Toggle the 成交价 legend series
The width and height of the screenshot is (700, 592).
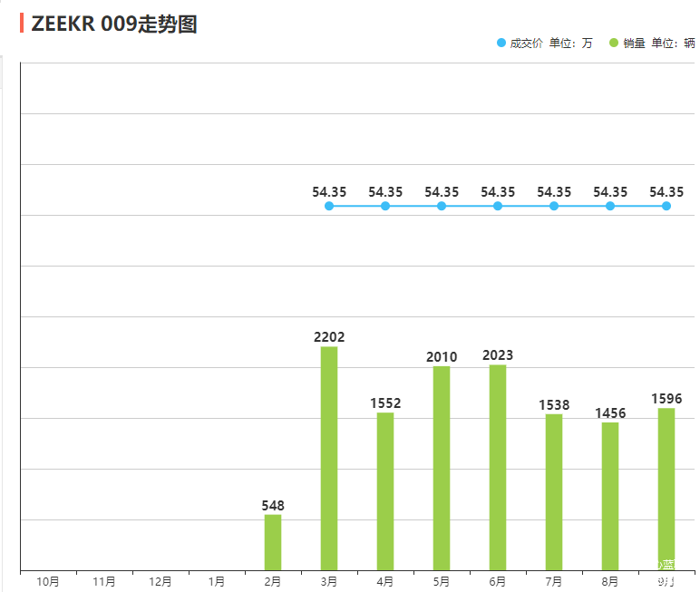pos(526,43)
